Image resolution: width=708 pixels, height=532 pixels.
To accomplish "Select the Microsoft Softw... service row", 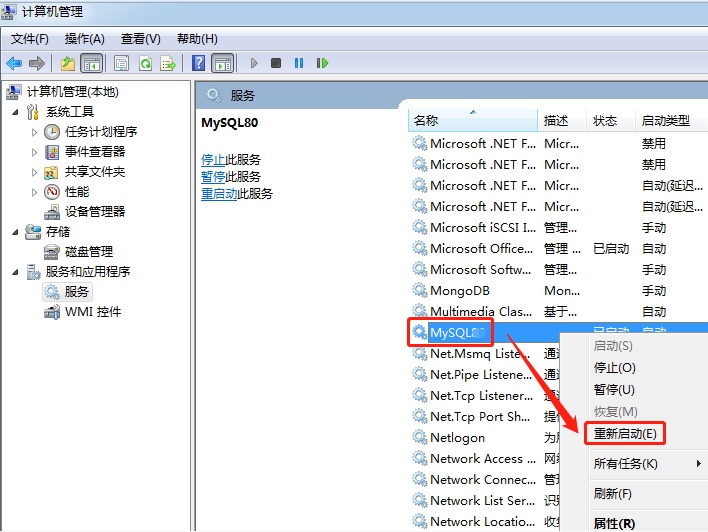I will point(558,270).
